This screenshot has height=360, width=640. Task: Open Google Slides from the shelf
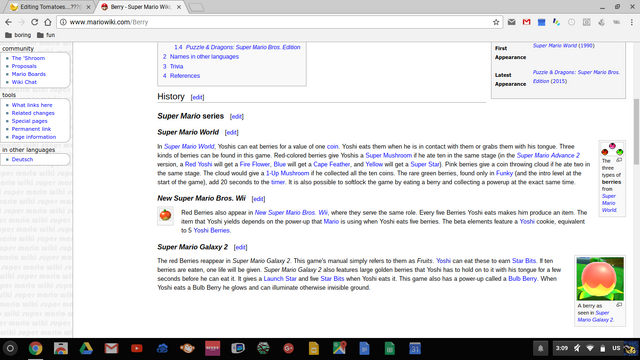pyautogui.click(x=314, y=349)
